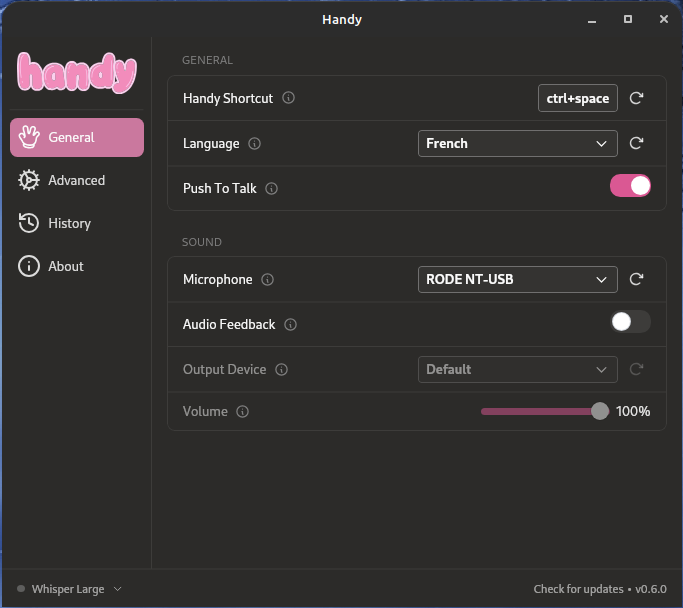The image size is (683, 608).
Task: Click the info icon next to Handy Shortcut
Action: pyautogui.click(x=289, y=98)
